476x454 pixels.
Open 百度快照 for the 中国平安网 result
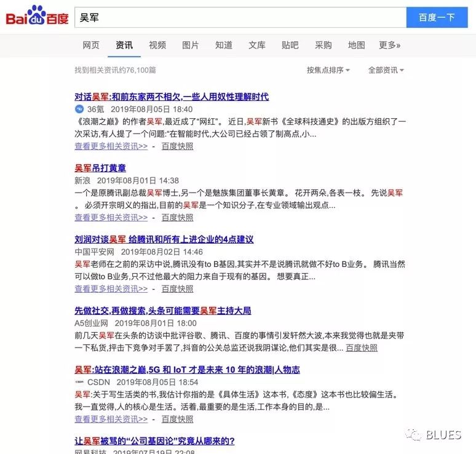pos(177,289)
